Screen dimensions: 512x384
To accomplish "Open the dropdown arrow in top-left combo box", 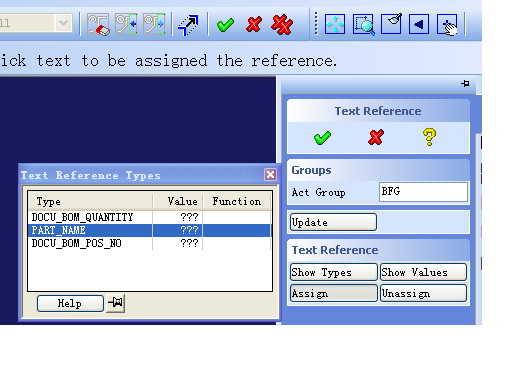I will coord(63,23).
